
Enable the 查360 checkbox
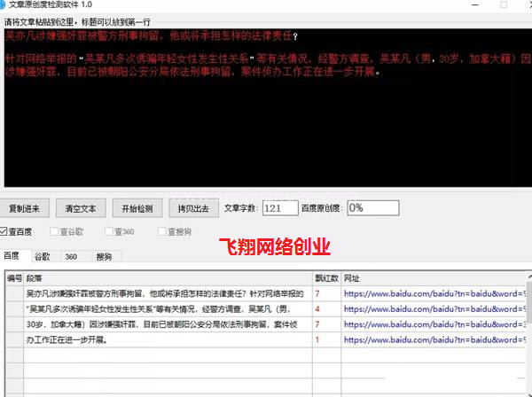pyautogui.click(x=109, y=232)
